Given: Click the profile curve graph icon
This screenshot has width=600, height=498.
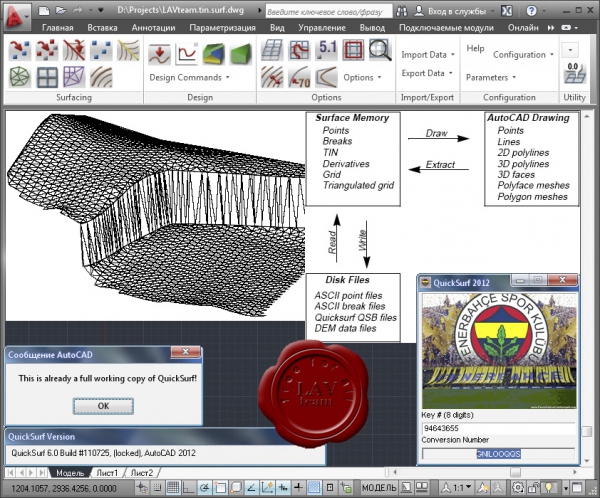Looking at the screenshot, I should click(x=186, y=53).
